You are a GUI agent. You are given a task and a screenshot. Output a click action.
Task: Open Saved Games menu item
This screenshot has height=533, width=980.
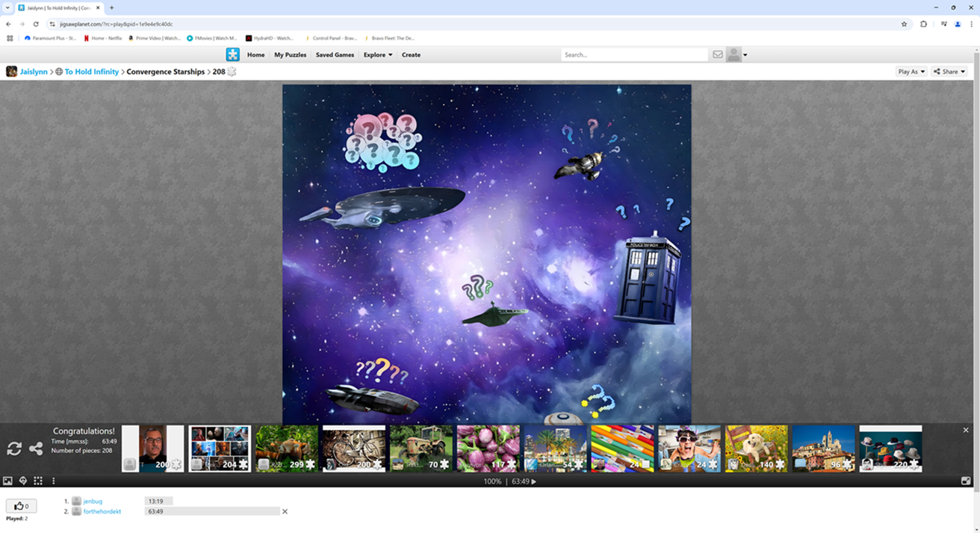point(335,55)
